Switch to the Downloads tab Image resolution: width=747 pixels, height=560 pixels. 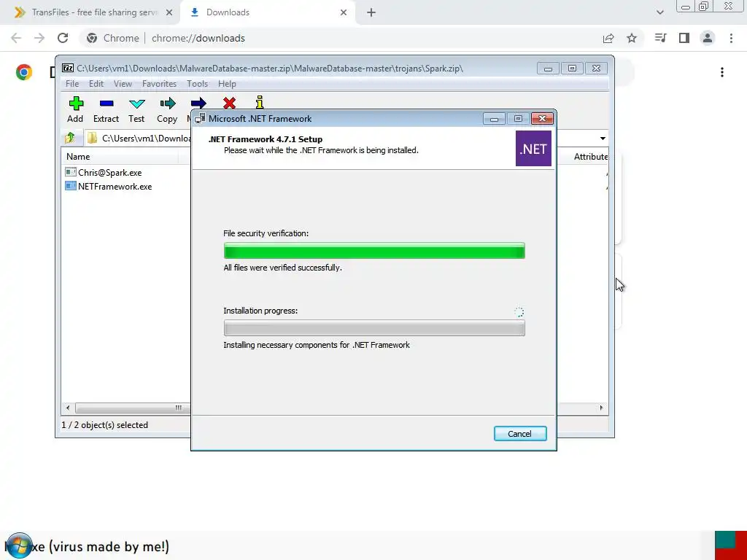click(x=267, y=13)
